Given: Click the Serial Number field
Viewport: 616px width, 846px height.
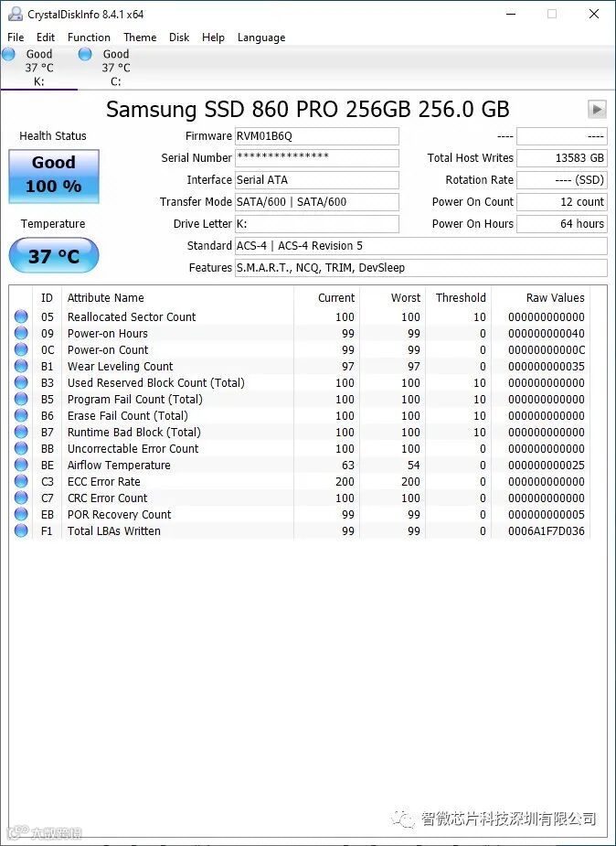Looking at the screenshot, I should coord(317,158).
